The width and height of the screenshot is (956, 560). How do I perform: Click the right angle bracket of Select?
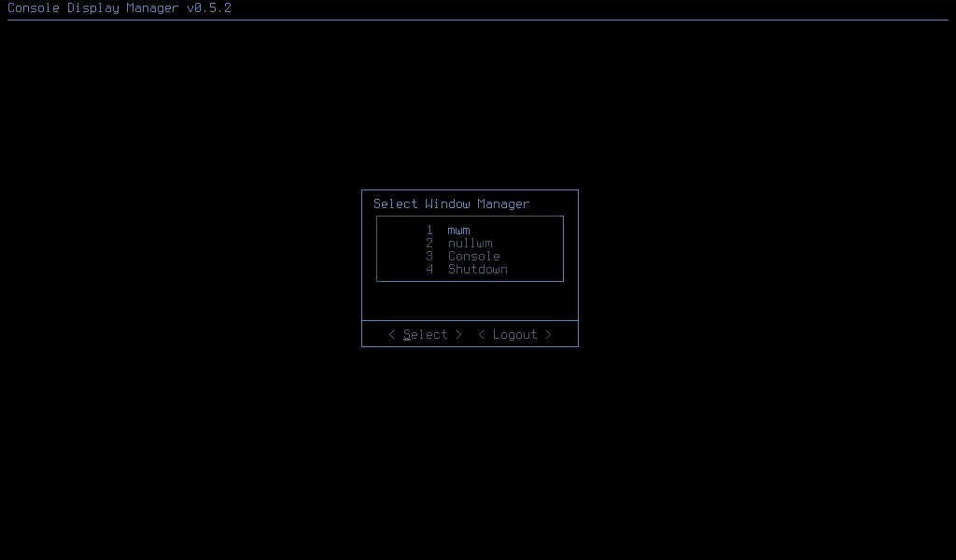coord(457,334)
